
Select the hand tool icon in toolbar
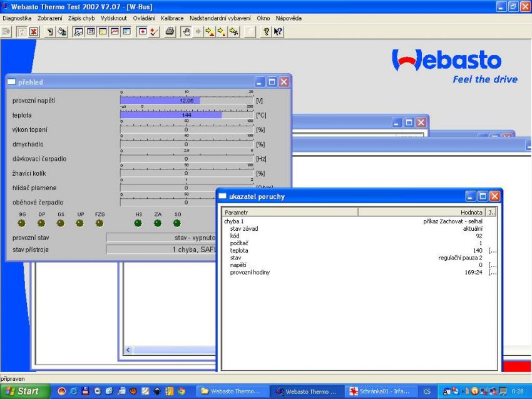(187, 32)
